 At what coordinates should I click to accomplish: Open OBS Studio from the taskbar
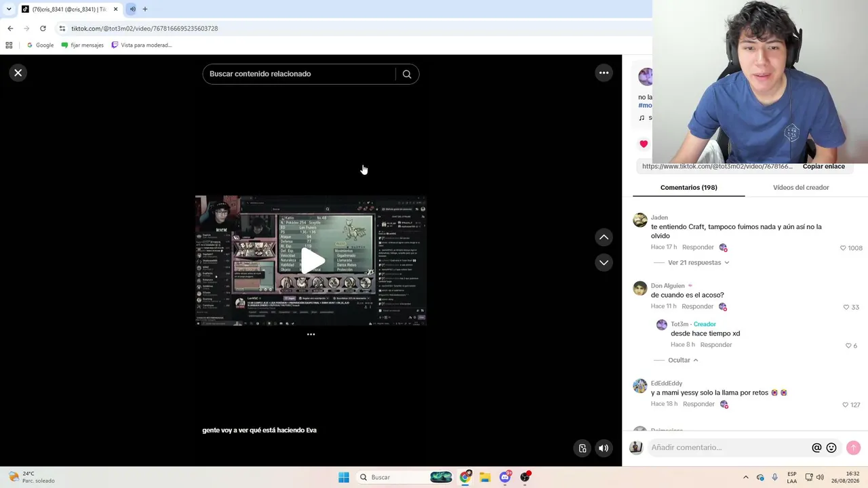coord(525,477)
